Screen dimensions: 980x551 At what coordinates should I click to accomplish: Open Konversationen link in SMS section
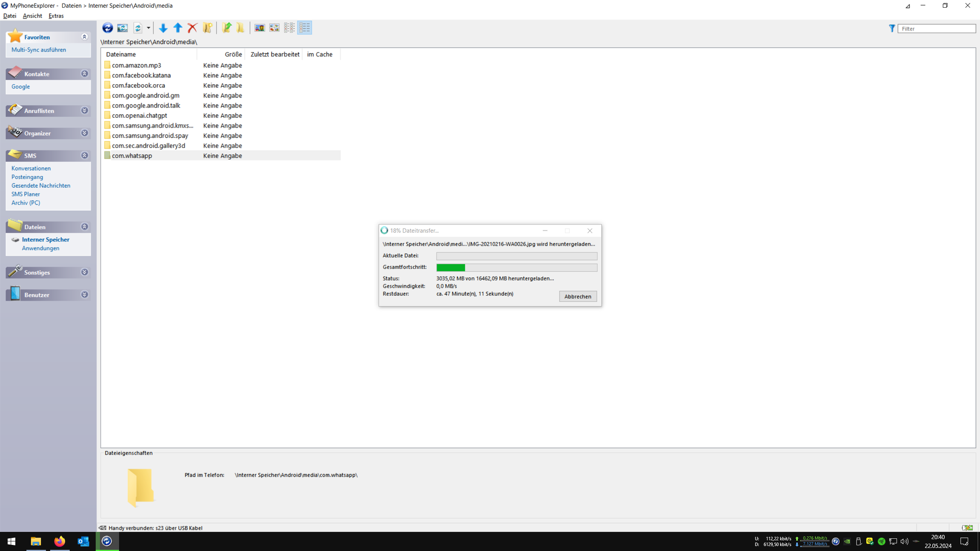31,168
